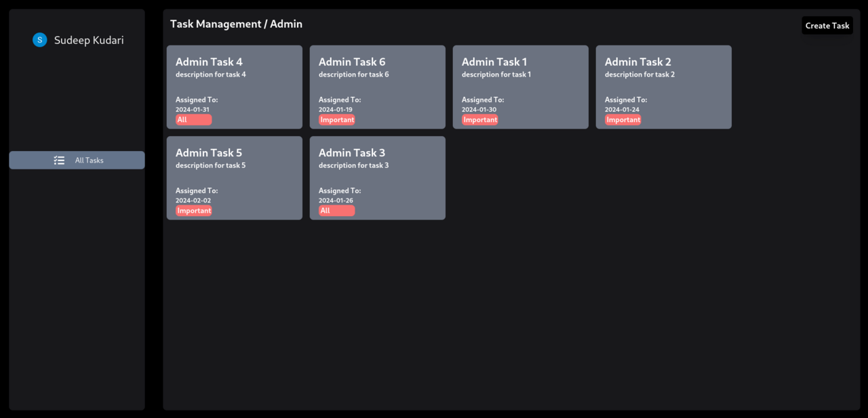
Task: Click the Important tag on Admin Task 6
Action: point(336,119)
